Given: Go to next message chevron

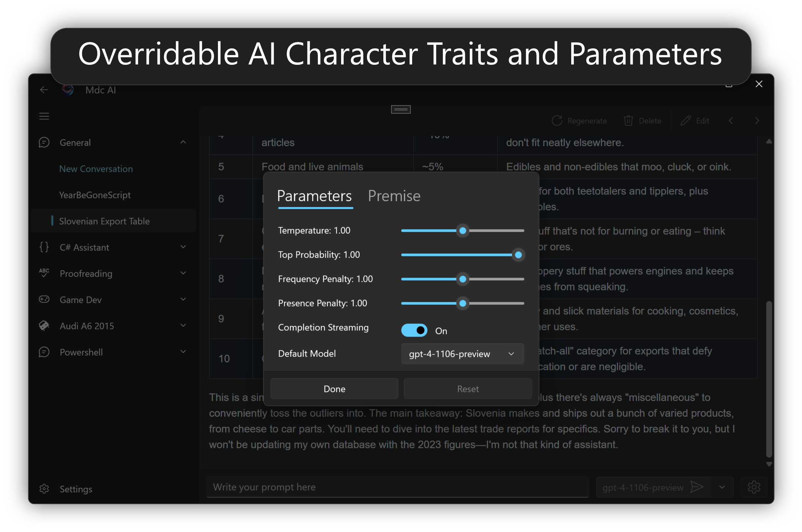Looking at the screenshot, I should click(757, 121).
